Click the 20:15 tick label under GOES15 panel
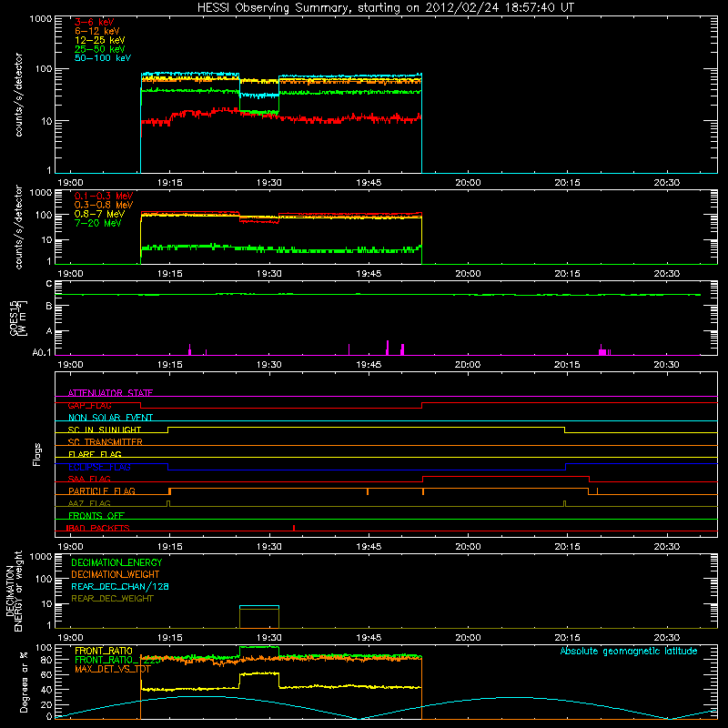The image size is (728, 728). pyautogui.click(x=567, y=365)
